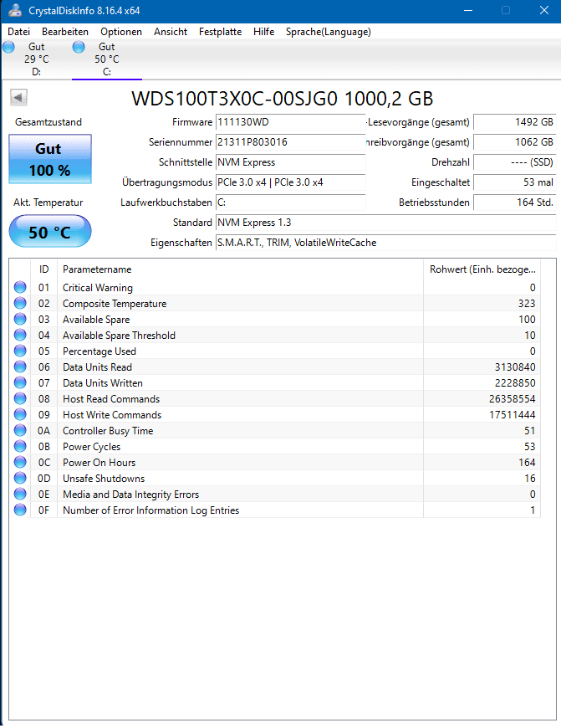
Task: Select the Data Units Read value 3130840
Action: click(x=515, y=367)
